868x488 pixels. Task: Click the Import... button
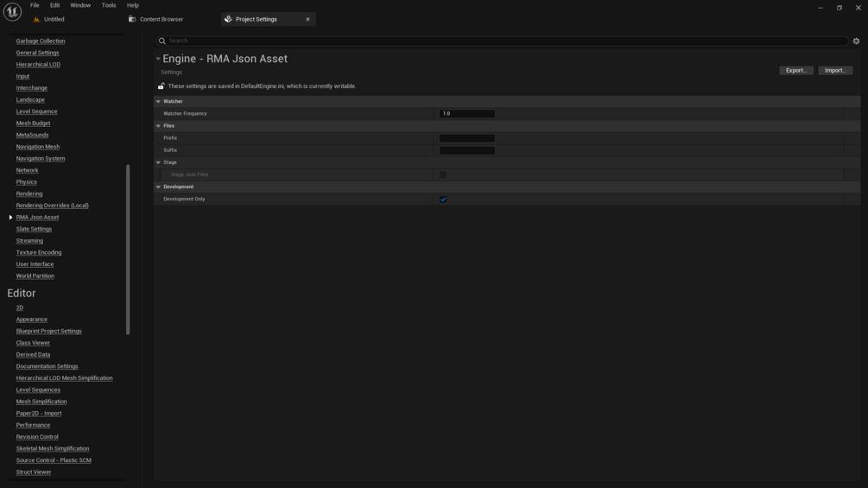point(835,70)
